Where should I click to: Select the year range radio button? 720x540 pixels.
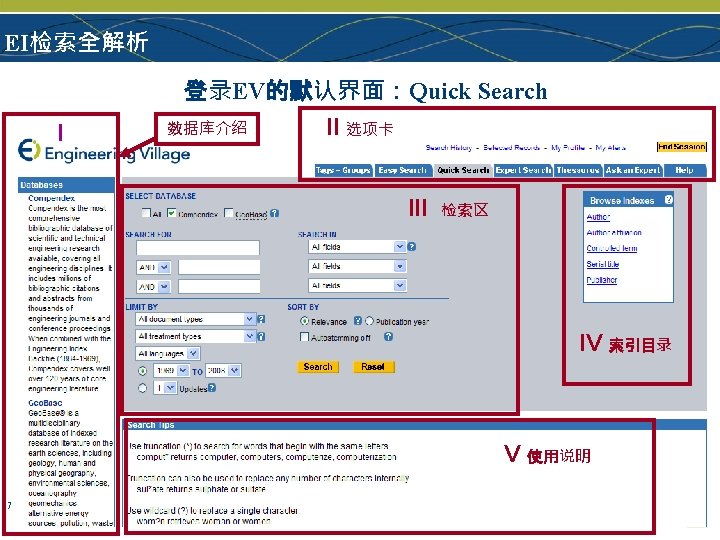143,370
